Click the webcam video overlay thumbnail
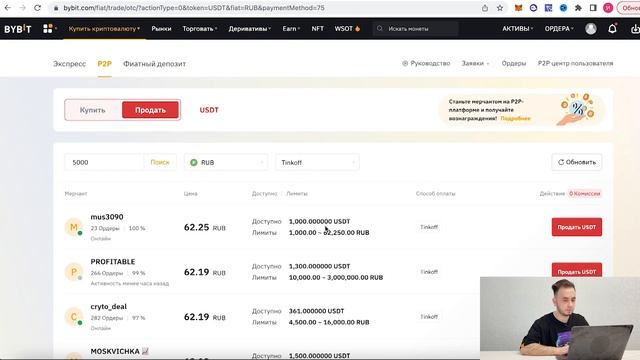This screenshot has width=640, height=360. [x=560, y=318]
